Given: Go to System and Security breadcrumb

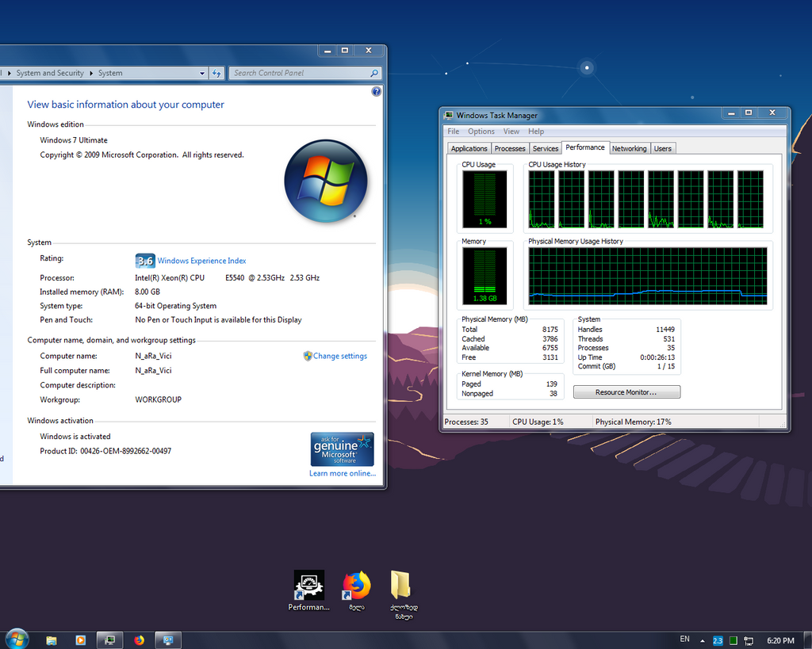Looking at the screenshot, I should tap(50, 73).
